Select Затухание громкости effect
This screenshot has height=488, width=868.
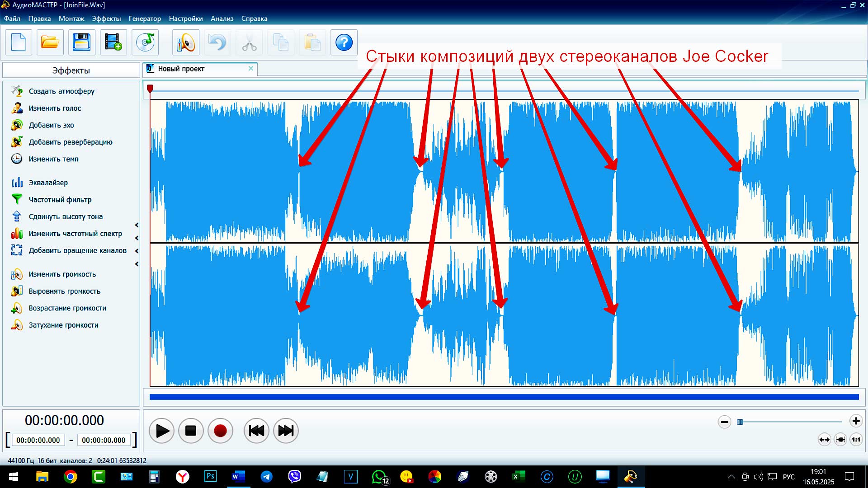coord(63,325)
